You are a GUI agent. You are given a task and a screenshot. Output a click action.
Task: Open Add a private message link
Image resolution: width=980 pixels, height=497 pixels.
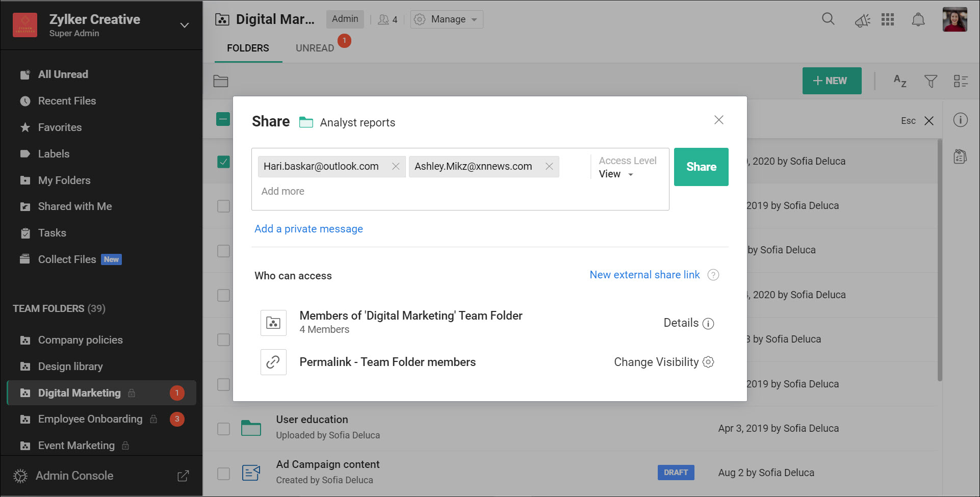[308, 228]
